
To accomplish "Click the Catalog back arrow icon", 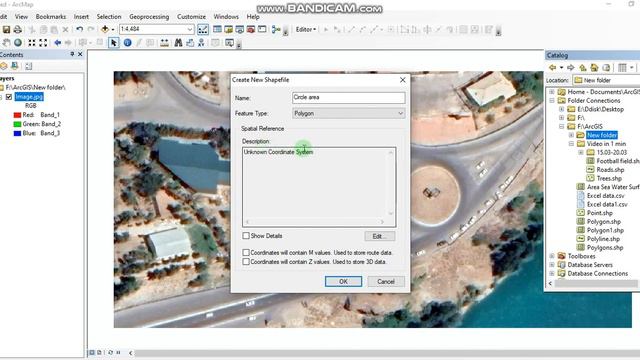I will click(553, 67).
